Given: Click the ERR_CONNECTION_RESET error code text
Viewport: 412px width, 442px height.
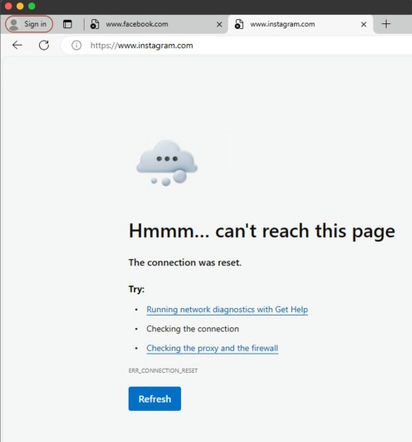Looking at the screenshot, I should pyautogui.click(x=163, y=371).
